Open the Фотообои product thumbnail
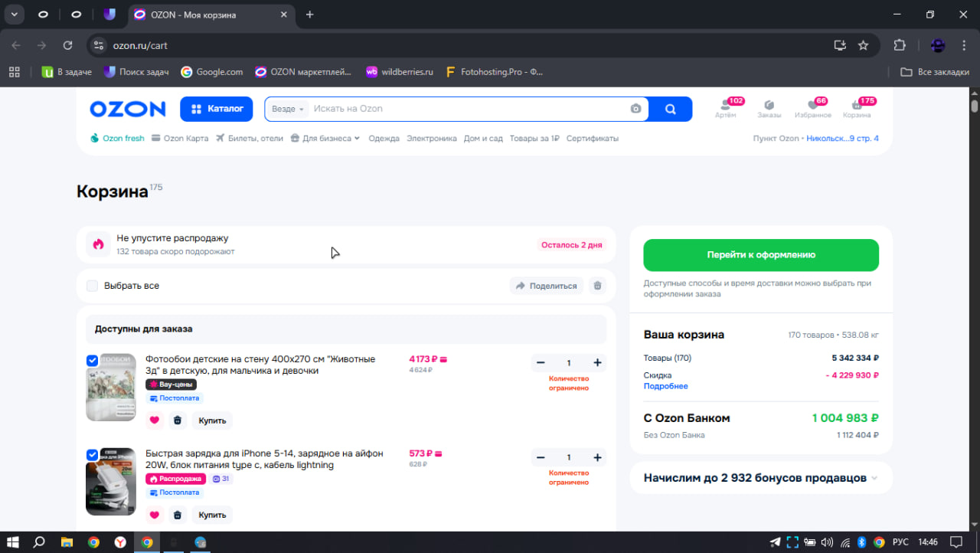The width and height of the screenshot is (980, 553). point(111,387)
